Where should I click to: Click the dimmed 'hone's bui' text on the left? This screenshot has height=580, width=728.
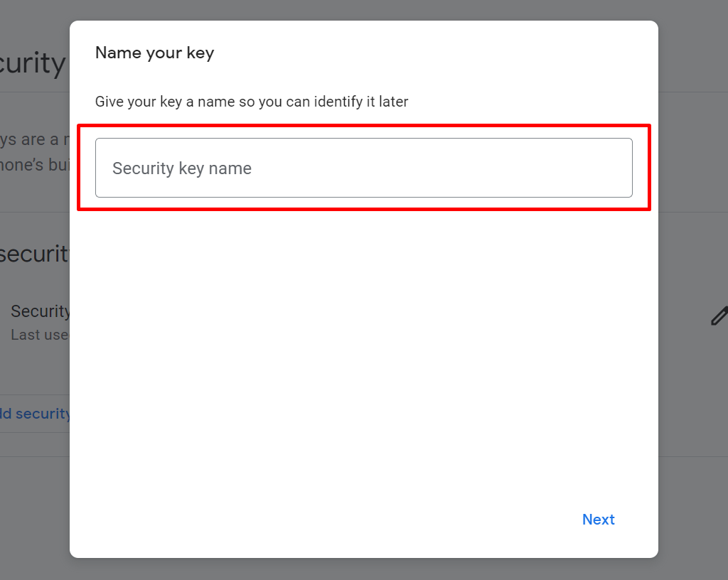[35, 165]
